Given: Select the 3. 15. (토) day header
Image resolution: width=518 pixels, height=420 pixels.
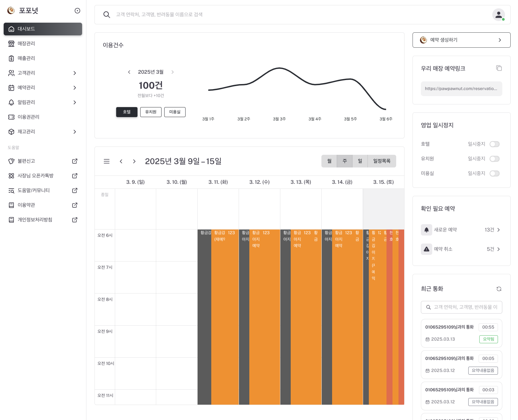Looking at the screenshot, I should 383,182.
